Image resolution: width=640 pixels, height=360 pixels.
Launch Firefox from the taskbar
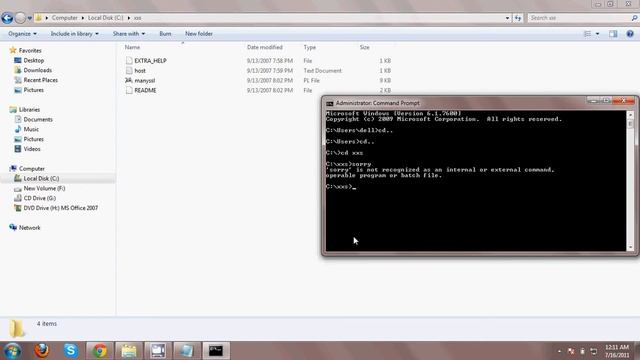42,351
